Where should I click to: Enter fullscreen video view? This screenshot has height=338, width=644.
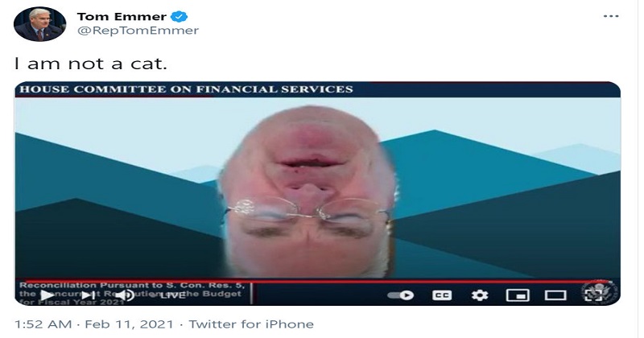593,295
